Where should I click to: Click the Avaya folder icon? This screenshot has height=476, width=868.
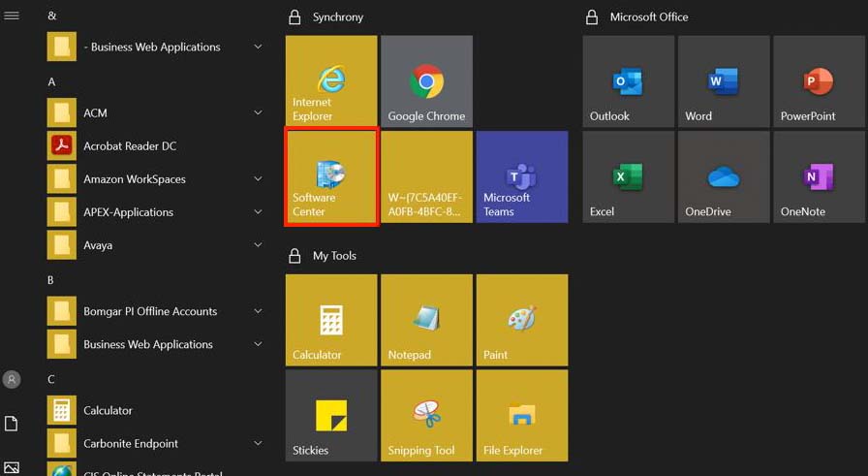coord(61,245)
